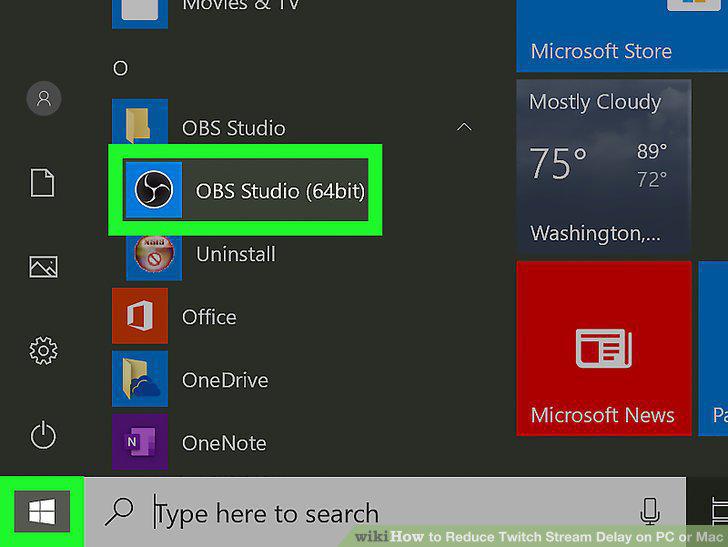Select the OBS Studio (64bit) label
Image resolution: width=728 pixels, height=547 pixels.
click(280, 191)
